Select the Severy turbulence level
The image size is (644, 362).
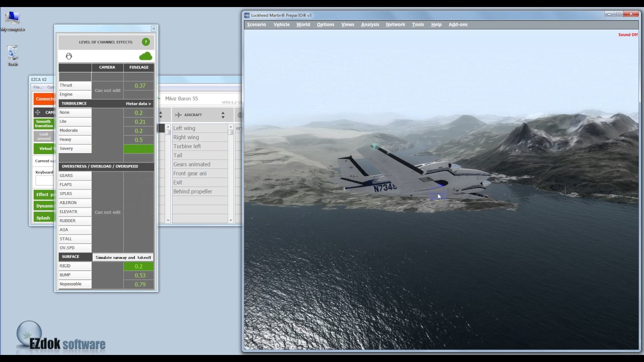[75, 149]
